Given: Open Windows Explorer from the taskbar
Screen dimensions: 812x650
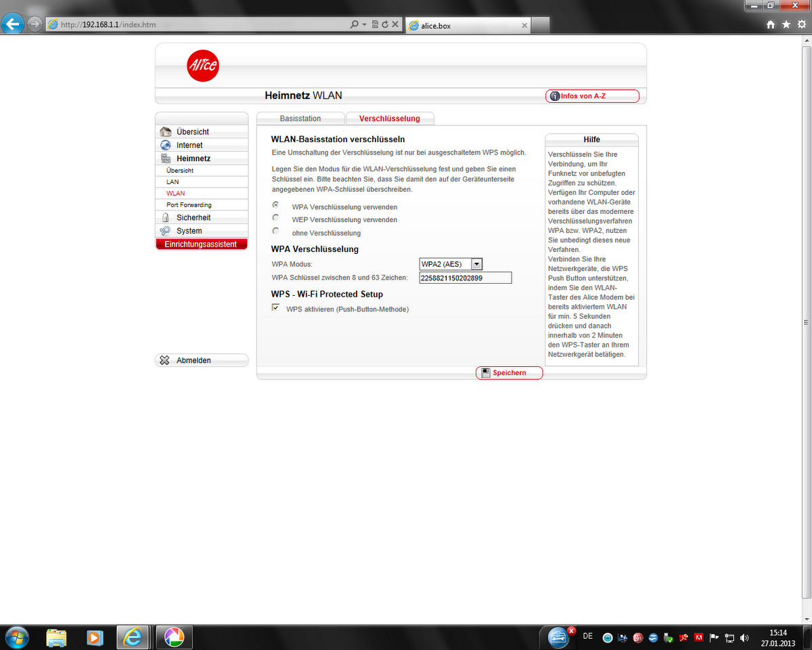Looking at the screenshot, I should pos(56,637).
